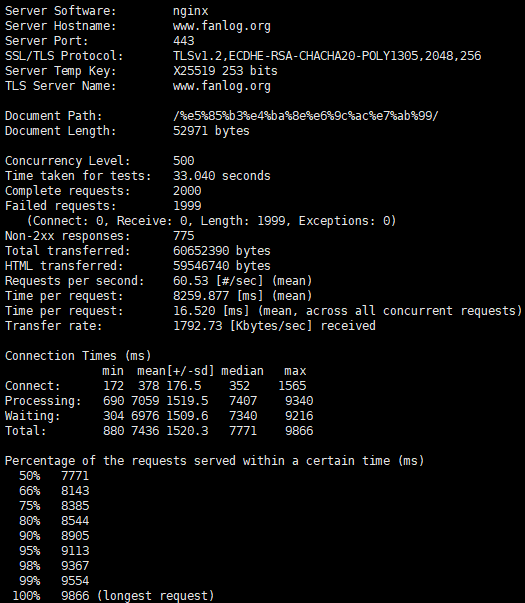Image resolution: width=525 pixels, height=603 pixels.
Task: Click the Failed requests value 1999
Action: pos(187,206)
